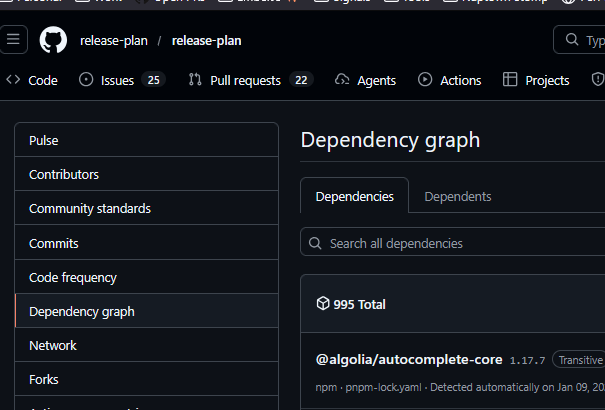The image size is (605, 410).
Task: Click the magnifier icon in the top search box
Action: pyautogui.click(x=572, y=39)
